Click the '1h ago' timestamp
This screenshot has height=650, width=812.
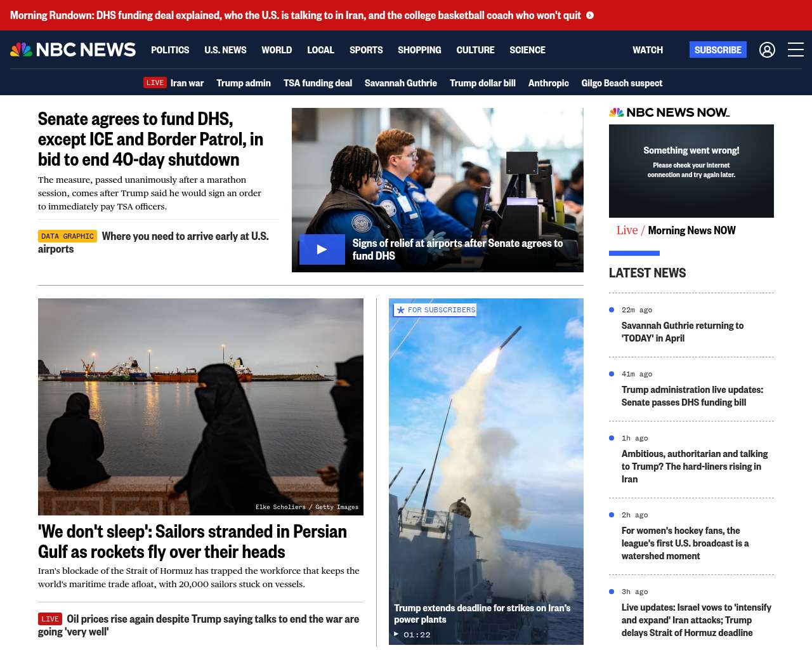coord(635,438)
